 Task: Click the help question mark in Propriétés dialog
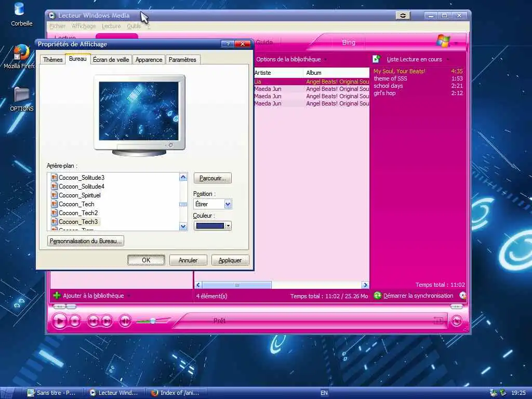pos(228,44)
